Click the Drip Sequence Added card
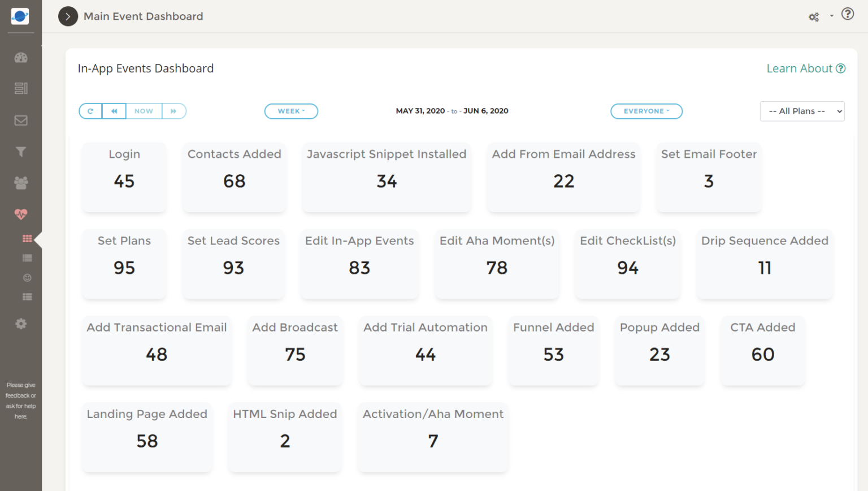This screenshot has height=491, width=868. (765, 264)
